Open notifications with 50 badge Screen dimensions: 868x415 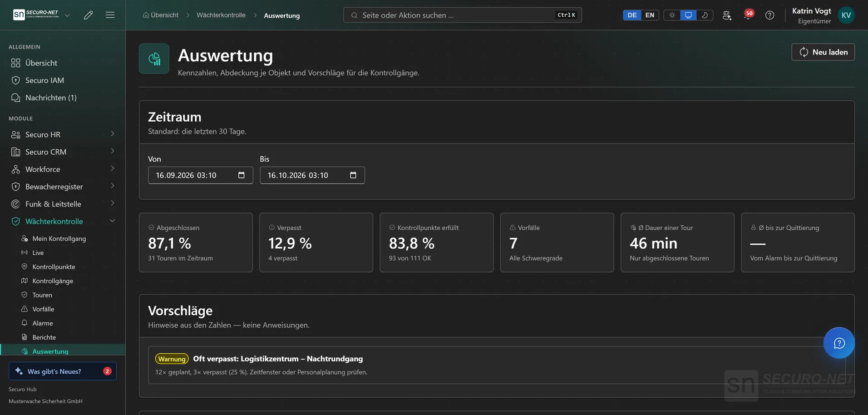[748, 15]
